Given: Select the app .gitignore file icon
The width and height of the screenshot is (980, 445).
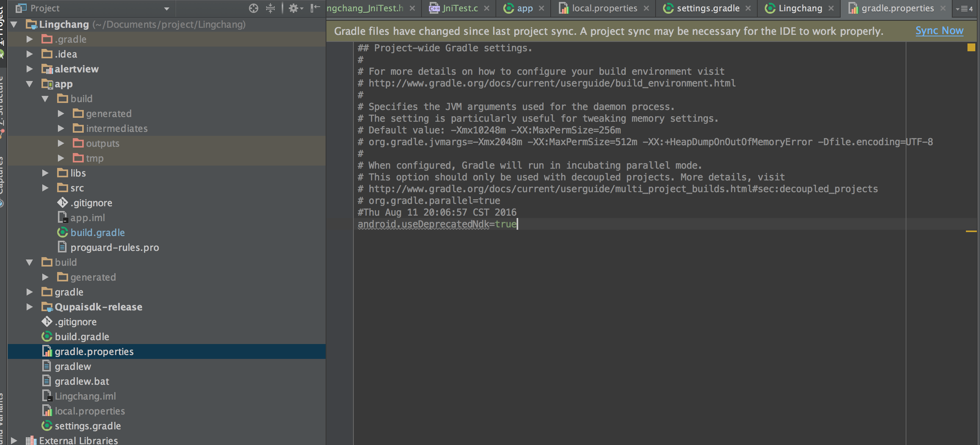Looking at the screenshot, I should [63, 203].
